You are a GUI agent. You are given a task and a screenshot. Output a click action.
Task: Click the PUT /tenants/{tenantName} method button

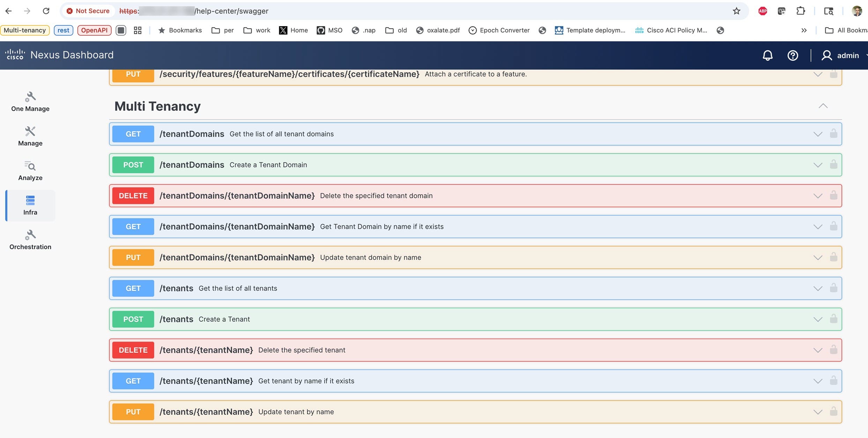click(133, 412)
